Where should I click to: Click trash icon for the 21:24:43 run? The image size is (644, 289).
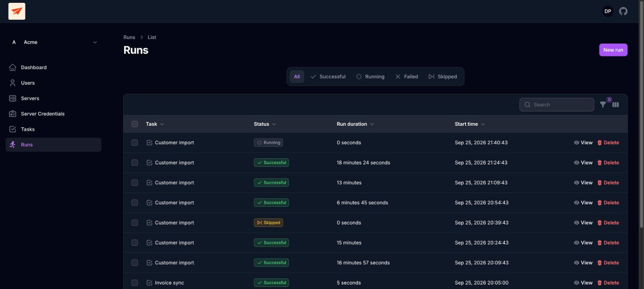pyautogui.click(x=599, y=163)
